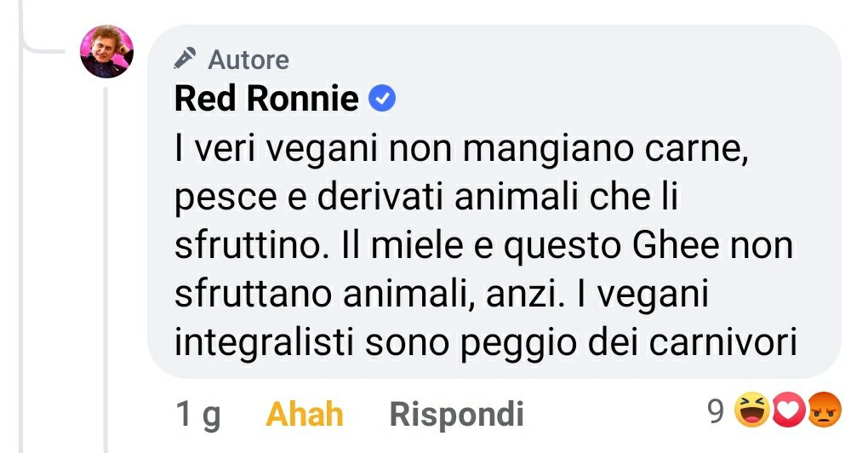Click the vertical thread line below avatar

click(107, 255)
